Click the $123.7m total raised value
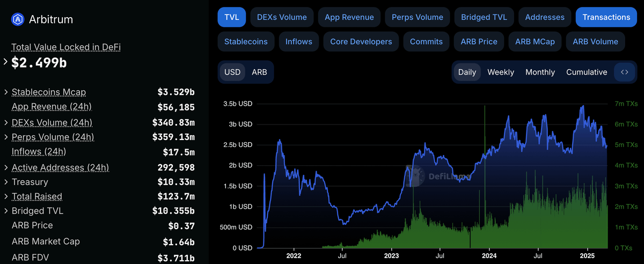Screen dimensions: 644x264 pyautogui.click(x=176, y=197)
